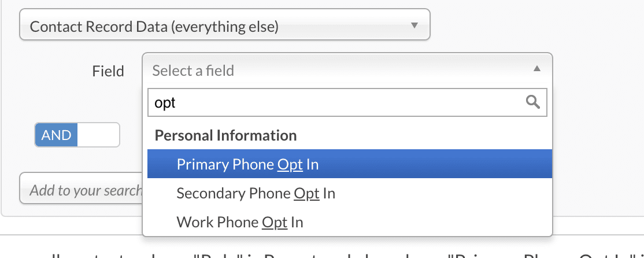The image size is (644, 258).
Task: Click the underlined Opt in Primary Phone
Action: 290,164
